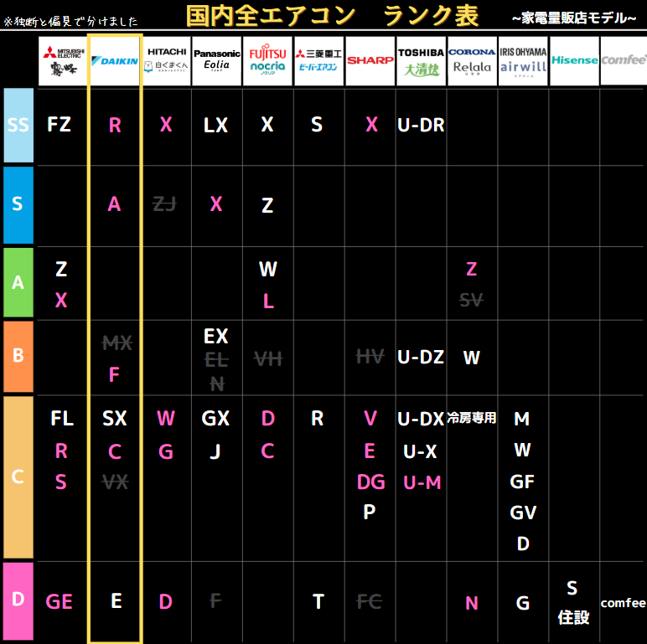This screenshot has width=647, height=644.
Task: Click the Panasonic Eolia logo
Action: click(x=216, y=61)
